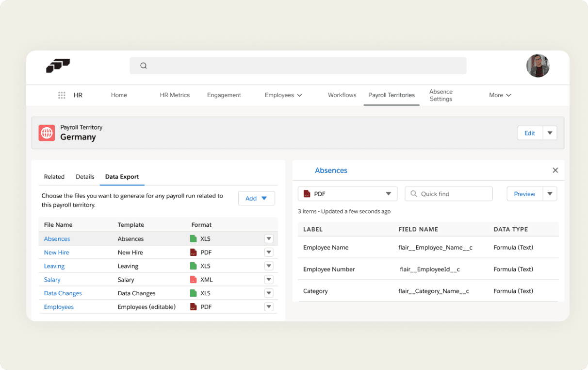
Task: Open the Data Changes file link
Action: [x=63, y=293]
